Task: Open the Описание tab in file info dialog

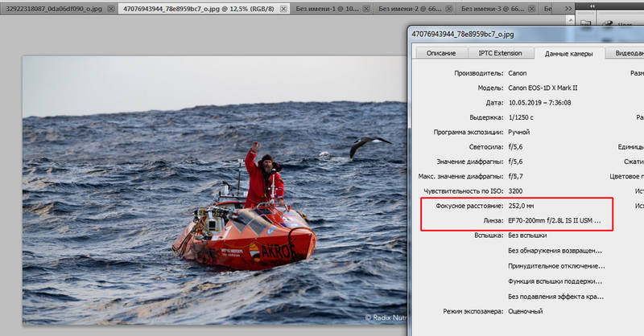Action: [x=441, y=53]
